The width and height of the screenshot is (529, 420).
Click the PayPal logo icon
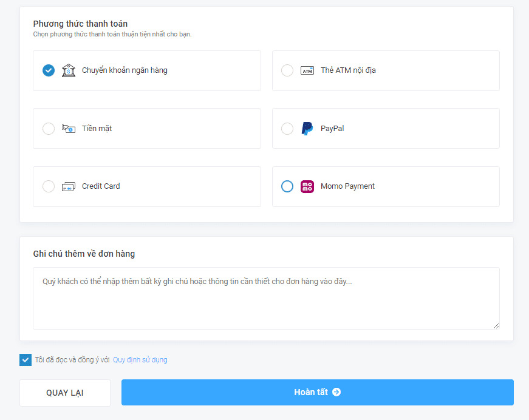307,129
